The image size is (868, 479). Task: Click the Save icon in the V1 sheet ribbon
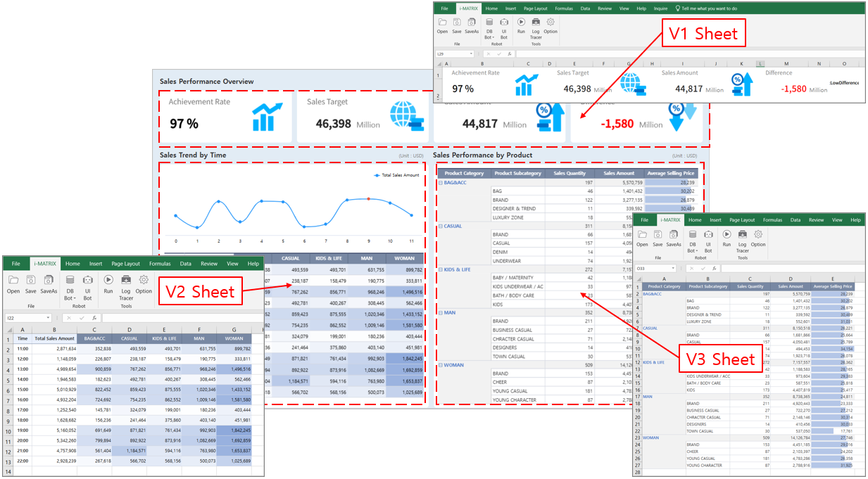(x=457, y=23)
